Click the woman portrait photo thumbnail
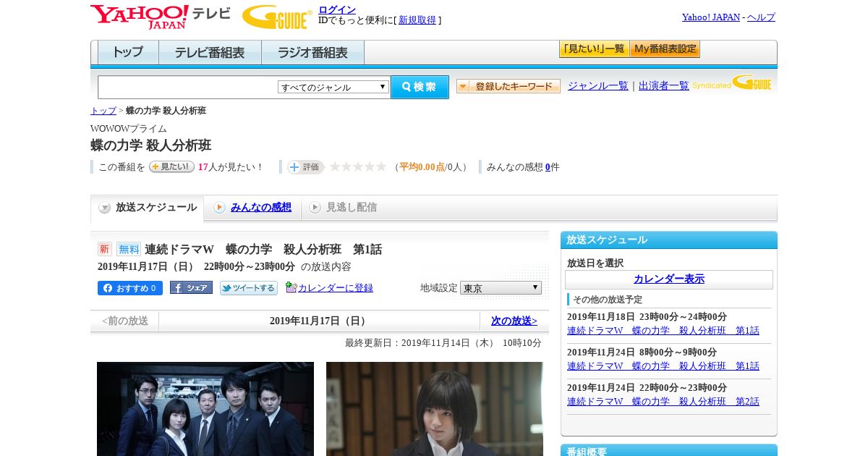 (x=435, y=409)
